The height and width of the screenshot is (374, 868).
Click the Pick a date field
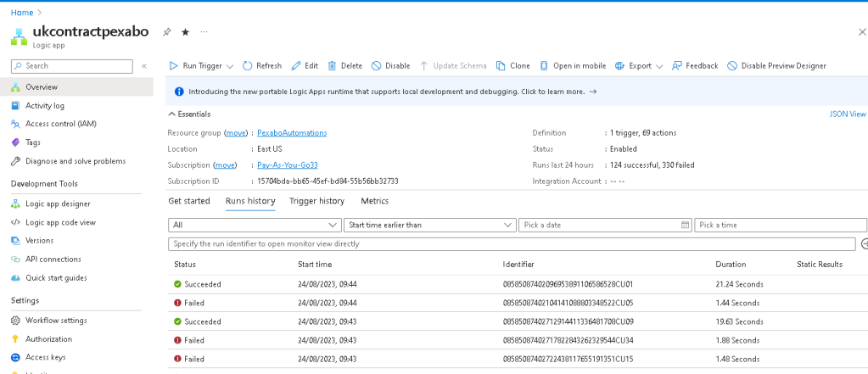pyautogui.click(x=605, y=226)
